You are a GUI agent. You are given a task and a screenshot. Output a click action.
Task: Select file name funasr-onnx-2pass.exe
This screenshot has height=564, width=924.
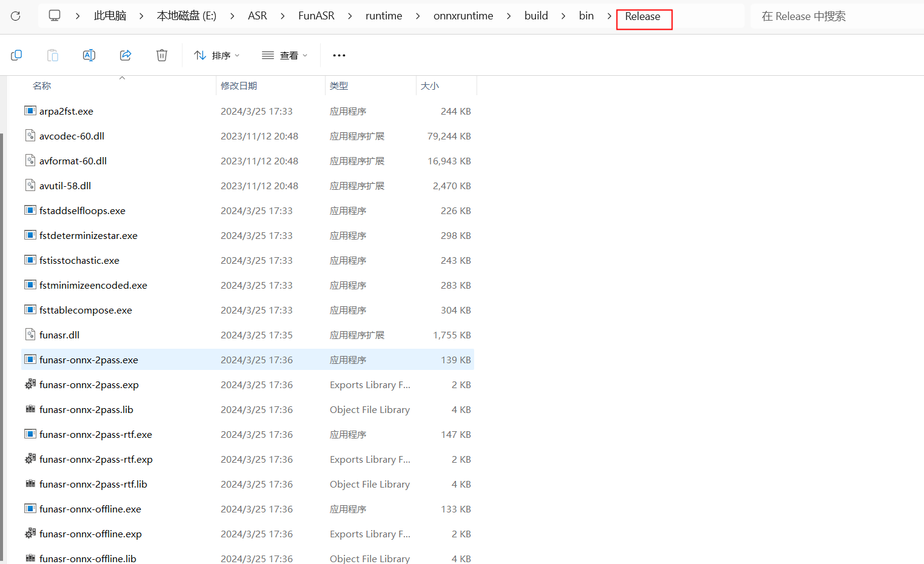pos(89,360)
